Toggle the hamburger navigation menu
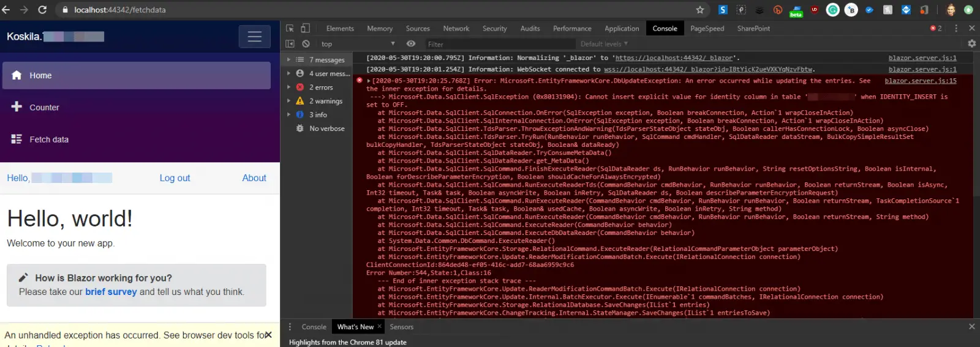980x347 pixels. 254,37
